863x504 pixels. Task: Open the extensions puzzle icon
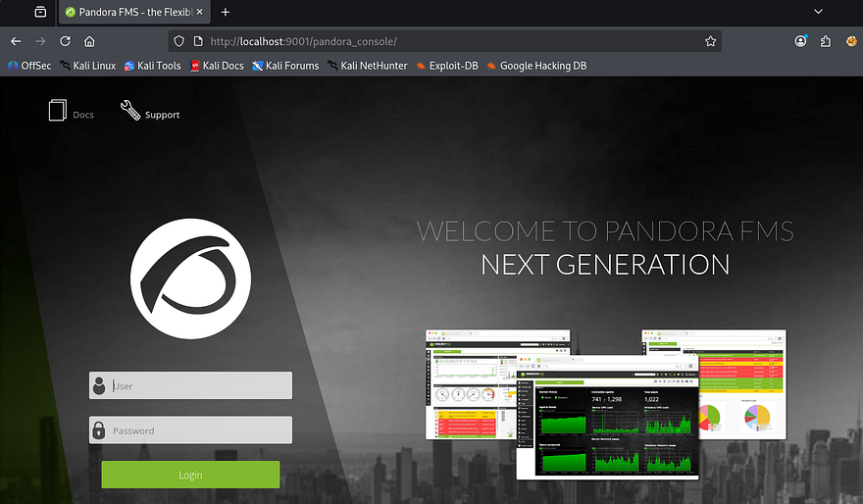pos(826,41)
